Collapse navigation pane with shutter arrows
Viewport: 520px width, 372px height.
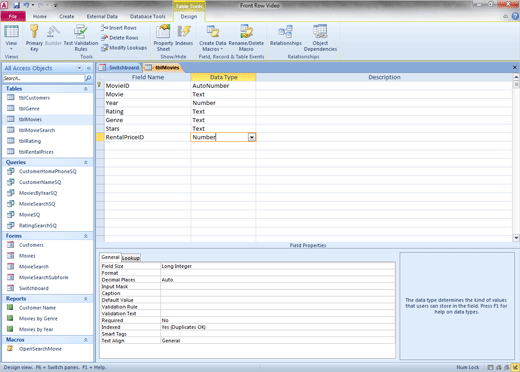[89, 68]
